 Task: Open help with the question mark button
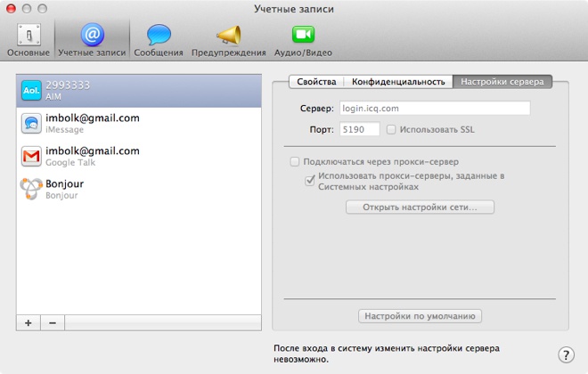pos(566,354)
